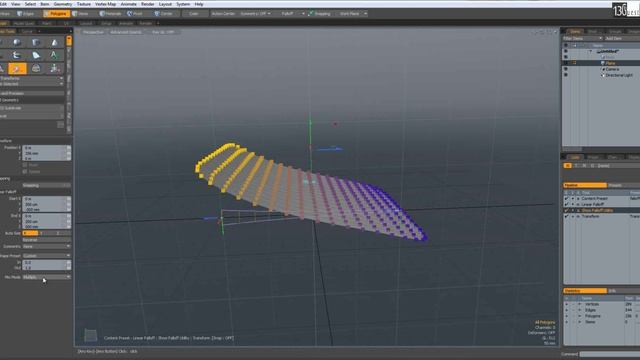Click the Directional Light item
The width and height of the screenshot is (640, 360).
[x=619, y=75]
